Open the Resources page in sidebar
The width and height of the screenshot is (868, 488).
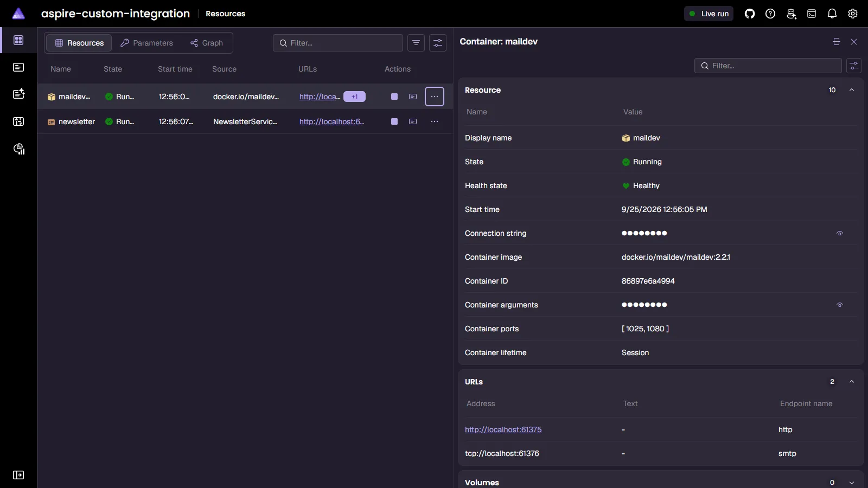coord(18,40)
